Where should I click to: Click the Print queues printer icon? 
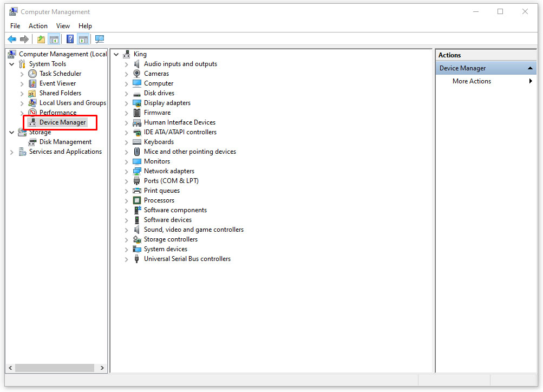137,191
